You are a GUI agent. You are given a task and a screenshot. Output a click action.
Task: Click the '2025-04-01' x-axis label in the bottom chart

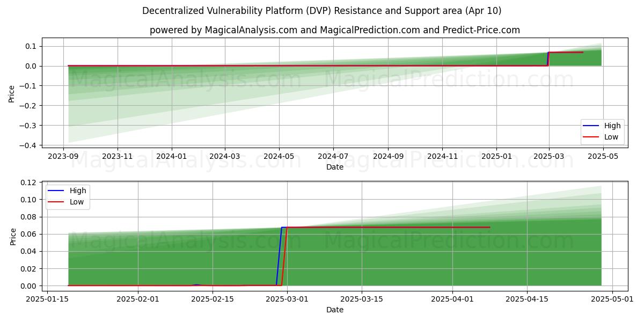coord(452,299)
